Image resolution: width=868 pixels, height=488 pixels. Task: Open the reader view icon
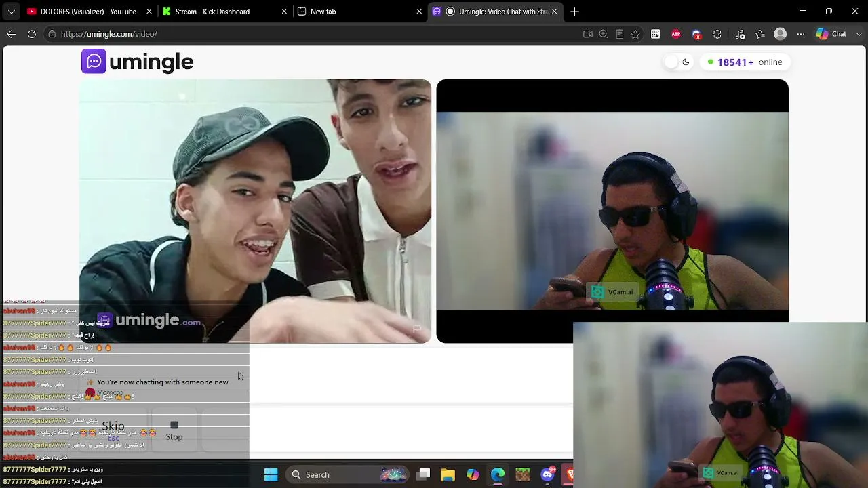[x=619, y=34]
